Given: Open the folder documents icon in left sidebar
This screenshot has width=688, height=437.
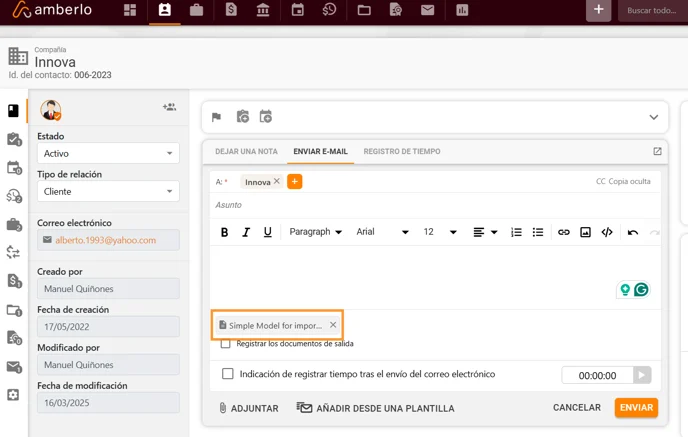Looking at the screenshot, I should [x=14, y=311].
